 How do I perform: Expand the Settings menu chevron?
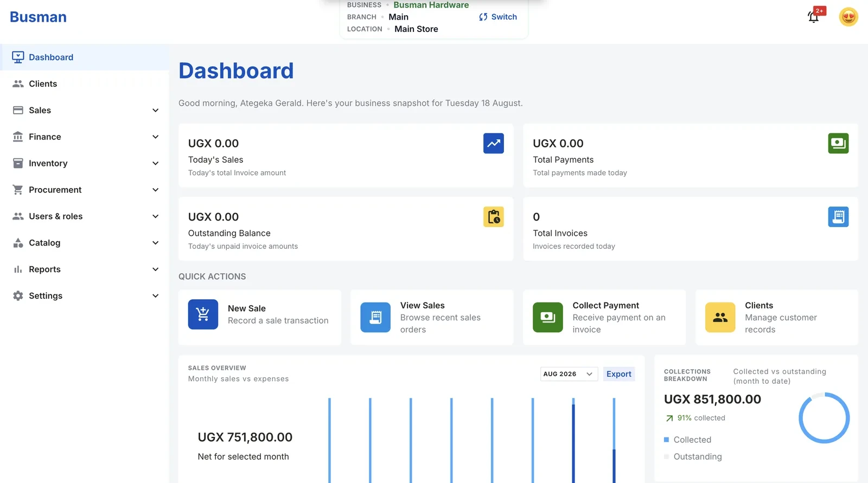point(156,296)
